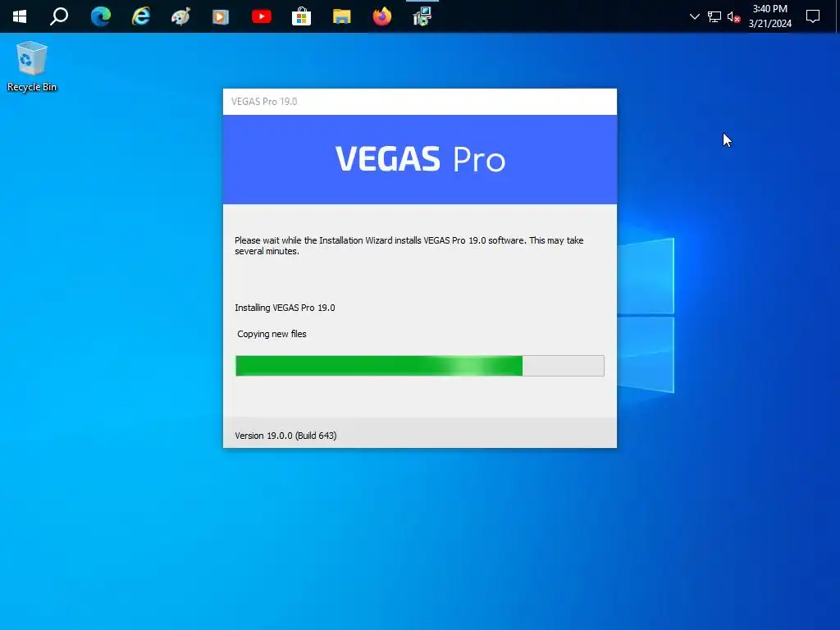
Task: Click the green installation progress bar
Action: (419, 366)
